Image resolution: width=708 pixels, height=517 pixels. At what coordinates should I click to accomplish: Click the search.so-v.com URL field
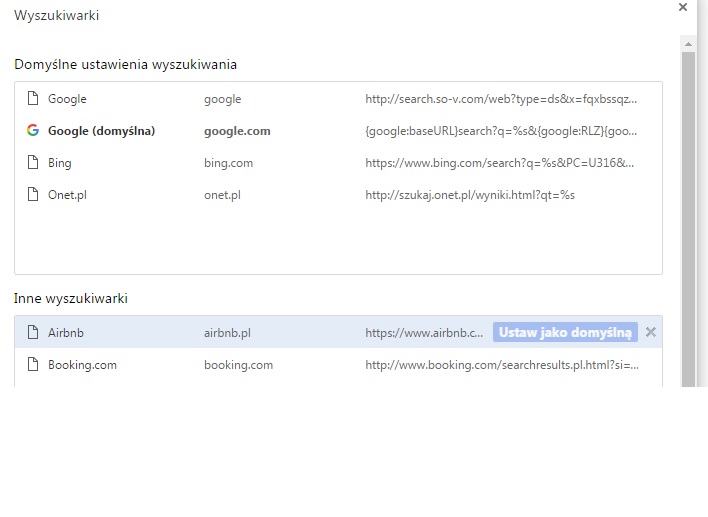[x=500, y=99]
